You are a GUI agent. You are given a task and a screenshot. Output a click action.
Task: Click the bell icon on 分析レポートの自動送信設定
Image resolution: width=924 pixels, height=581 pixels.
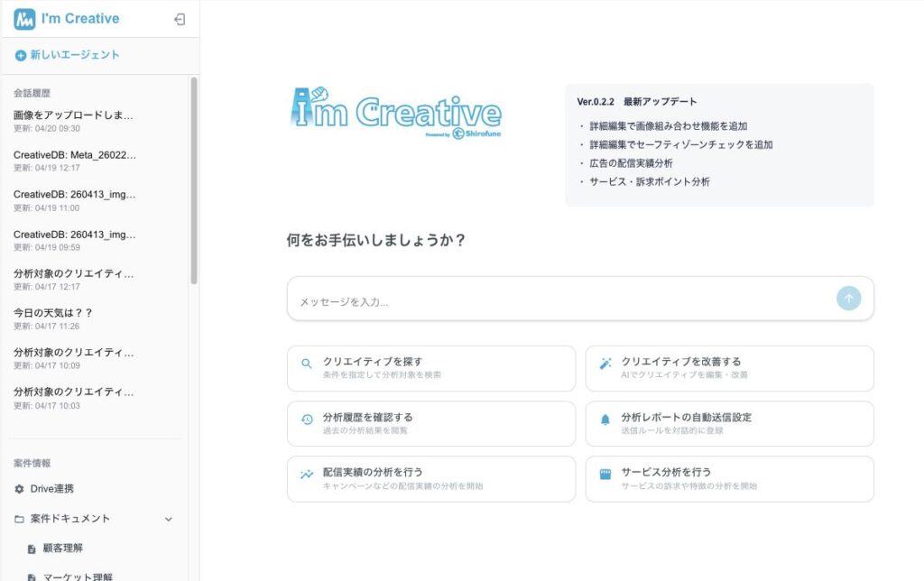tap(605, 420)
